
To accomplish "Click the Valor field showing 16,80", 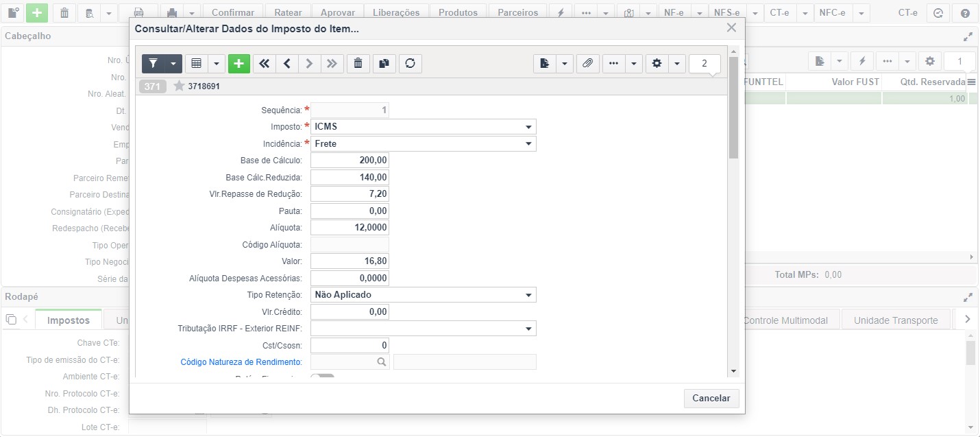I will pyautogui.click(x=350, y=261).
